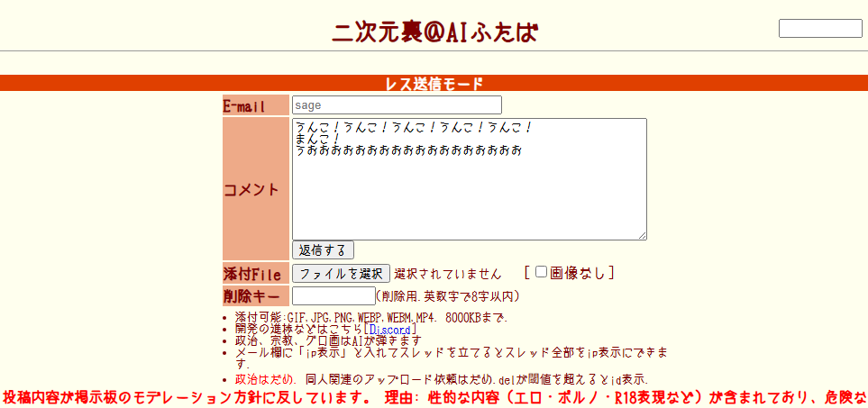Click the 添付可能 file formats note

(371, 317)
